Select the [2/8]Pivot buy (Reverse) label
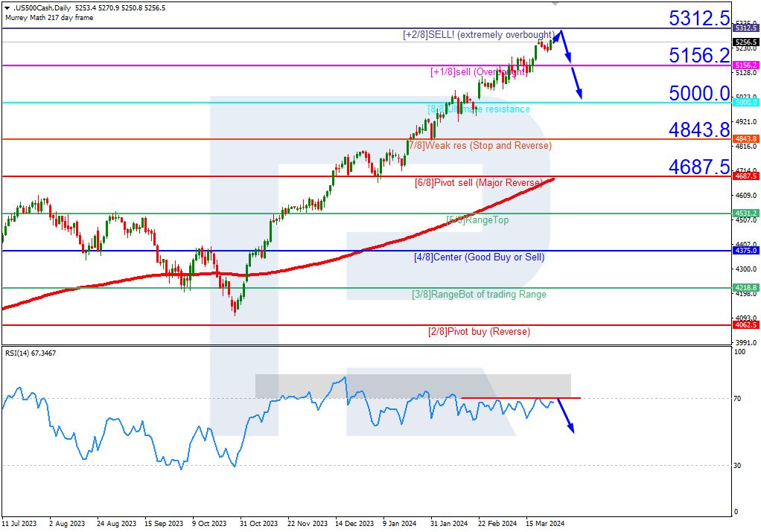Image resolution: width=761 pixels, height=532 pixels. (479, 332)
